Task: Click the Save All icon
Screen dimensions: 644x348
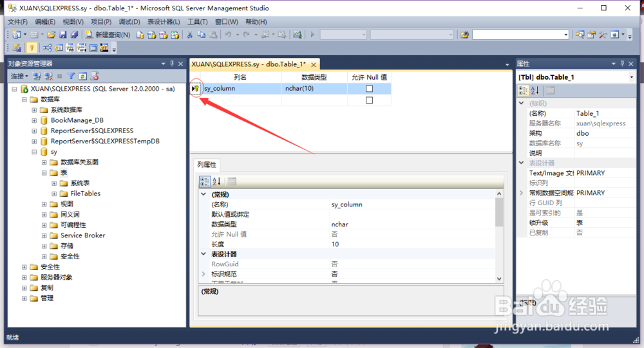Action: [x=74, y=35]
